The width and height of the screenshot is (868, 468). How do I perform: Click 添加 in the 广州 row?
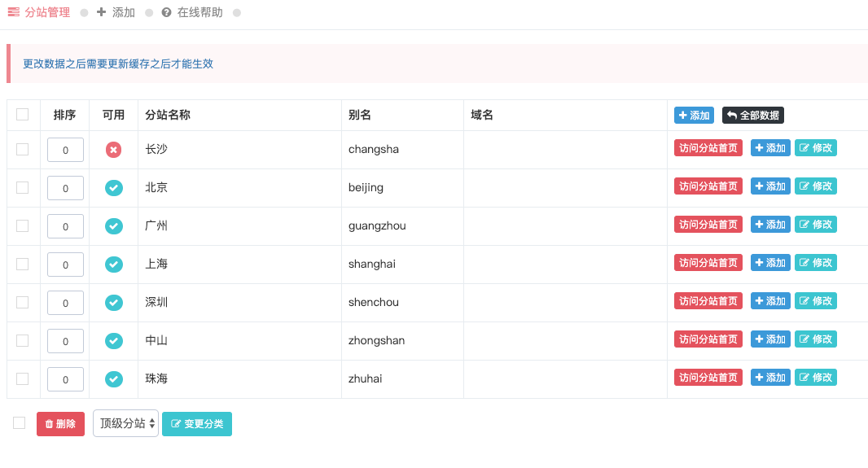tap(770, 224)
